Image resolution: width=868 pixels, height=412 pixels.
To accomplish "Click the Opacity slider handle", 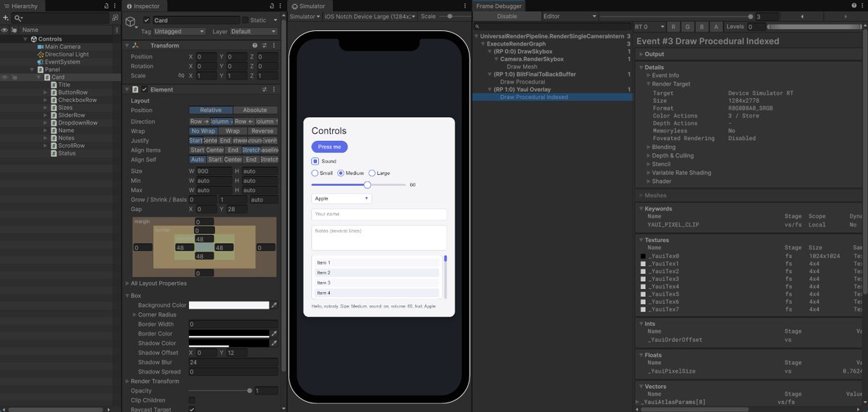I will point(250,390).
